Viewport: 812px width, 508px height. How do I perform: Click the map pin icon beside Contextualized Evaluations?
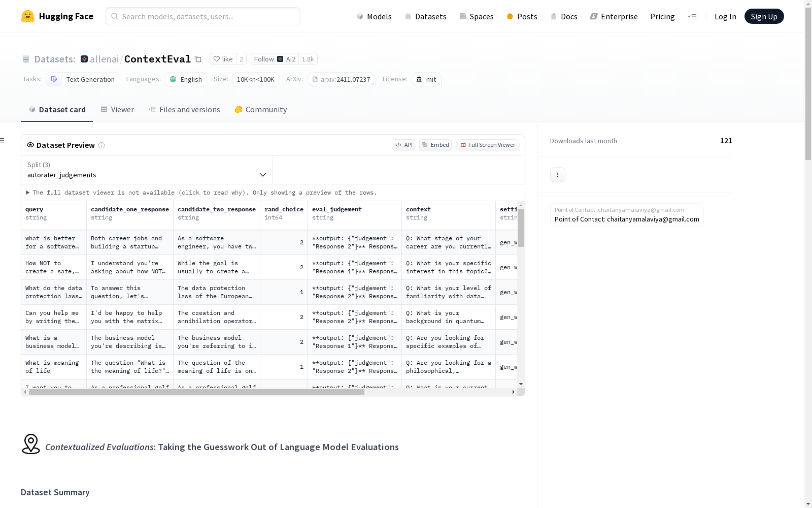coord(31,444)
